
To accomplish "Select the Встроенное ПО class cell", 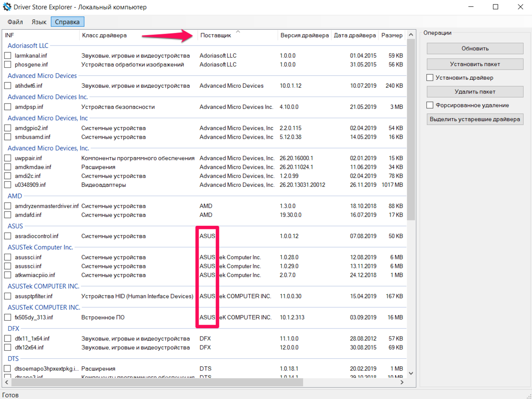I will coord(103,318).
